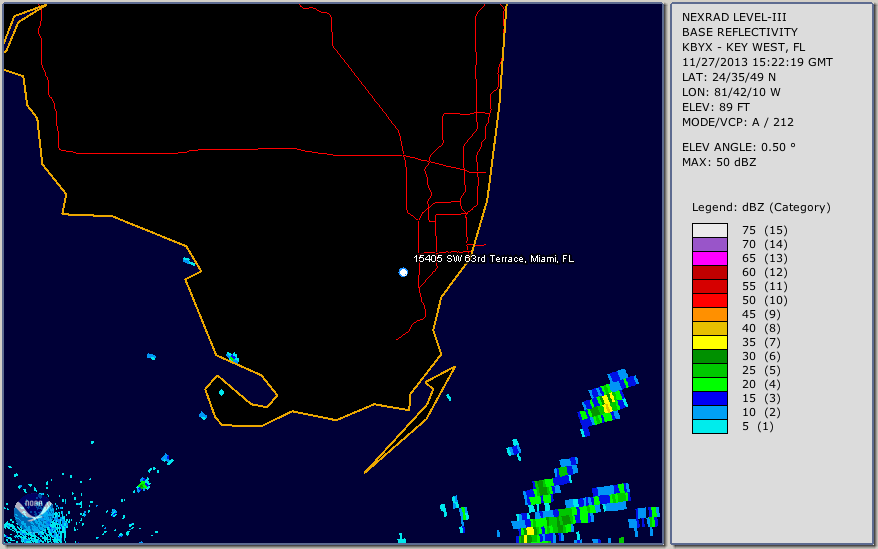878x549 pixels.
Task: Click the 40 dBZ gold legend swatch
Action: coord(709,328)
